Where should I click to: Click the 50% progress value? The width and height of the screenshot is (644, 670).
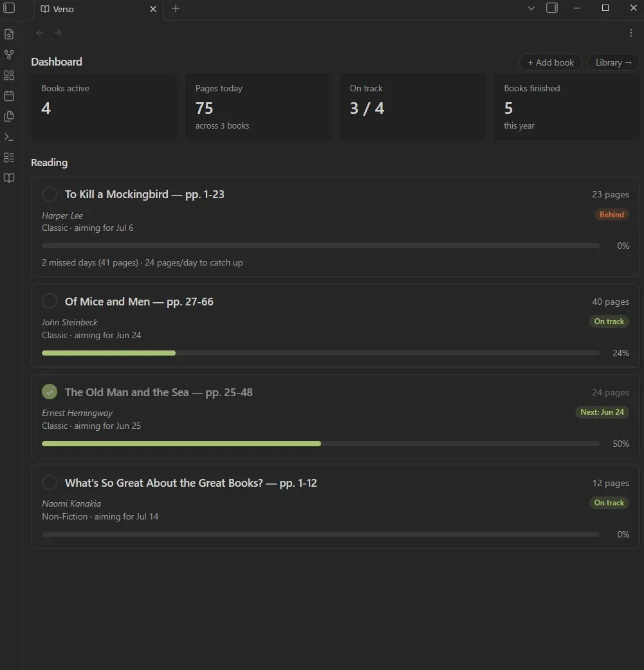coord(620,444)
